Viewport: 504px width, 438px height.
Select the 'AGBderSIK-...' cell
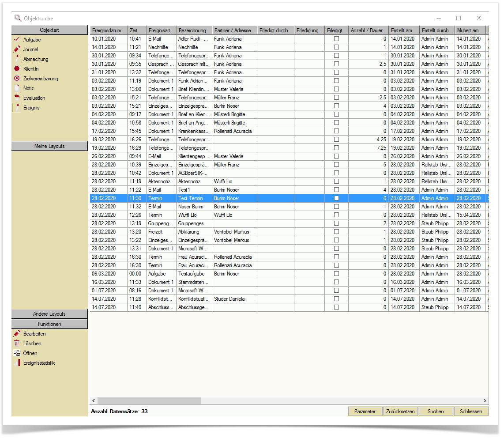194,173
